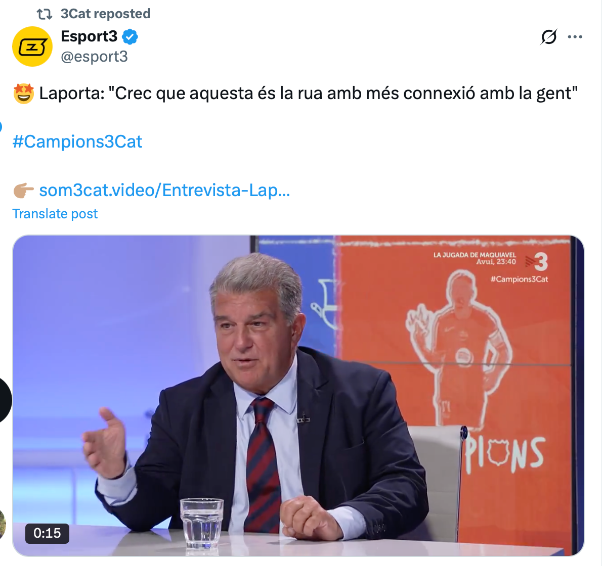
Task: Play the Laporta interview video
Action: [298, 396]
